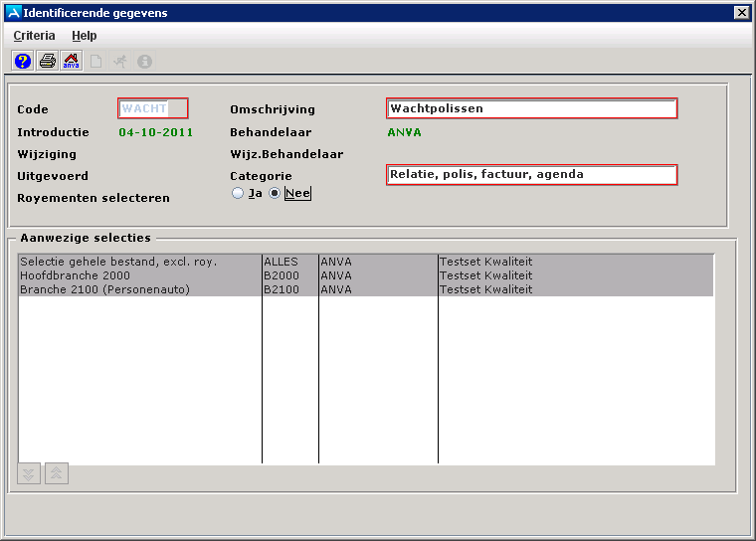The width and height of the screenshot is (756, 541).
Task: Select the Ja radio button
Action: pos(238,193)
